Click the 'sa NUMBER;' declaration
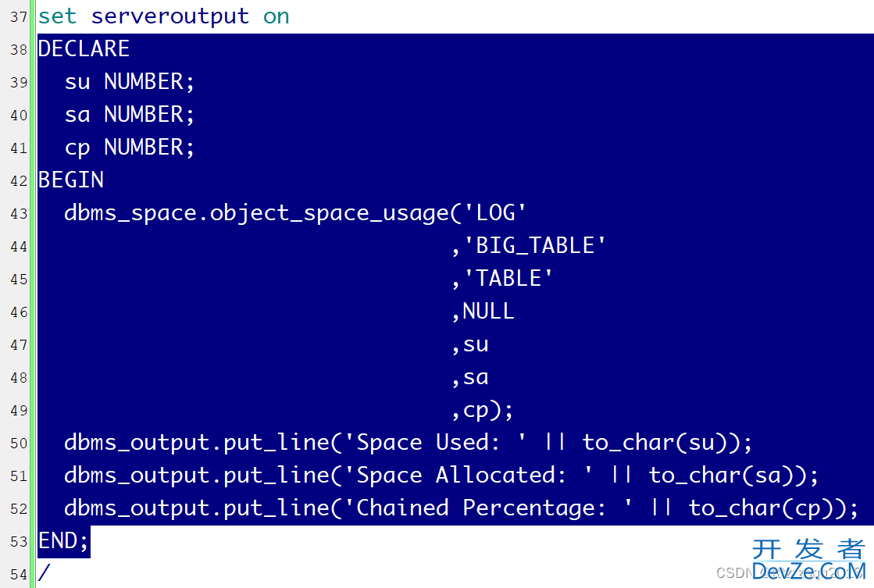Screen dimensions: 874x588 [129, 115]
